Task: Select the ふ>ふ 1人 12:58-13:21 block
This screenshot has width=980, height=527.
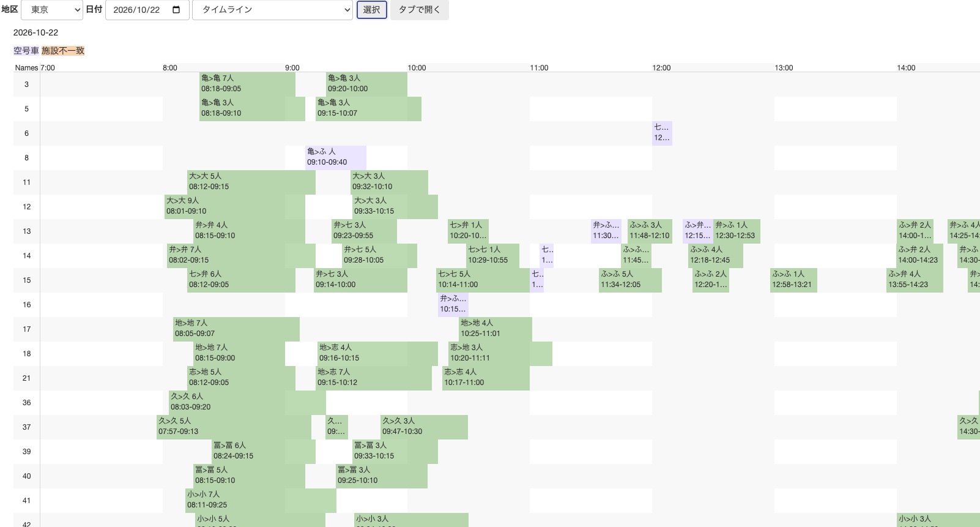Action: (x=793, y=280)
